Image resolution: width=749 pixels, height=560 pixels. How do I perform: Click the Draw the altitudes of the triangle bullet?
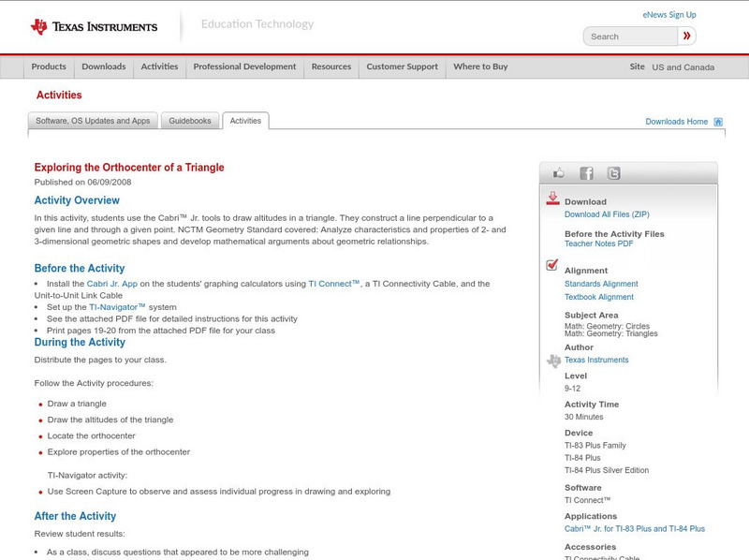click(x=110, y=420)
